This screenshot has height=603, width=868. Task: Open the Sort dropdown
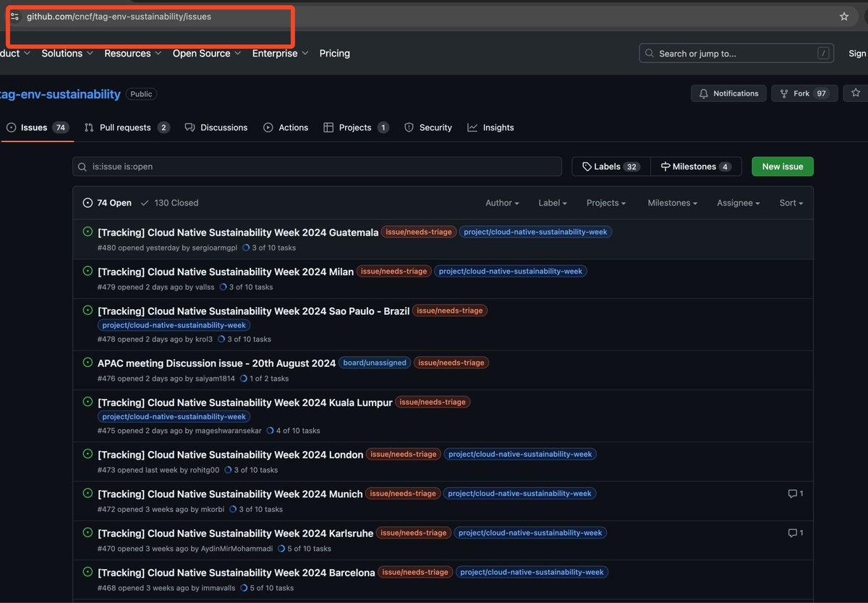point(791,203)
